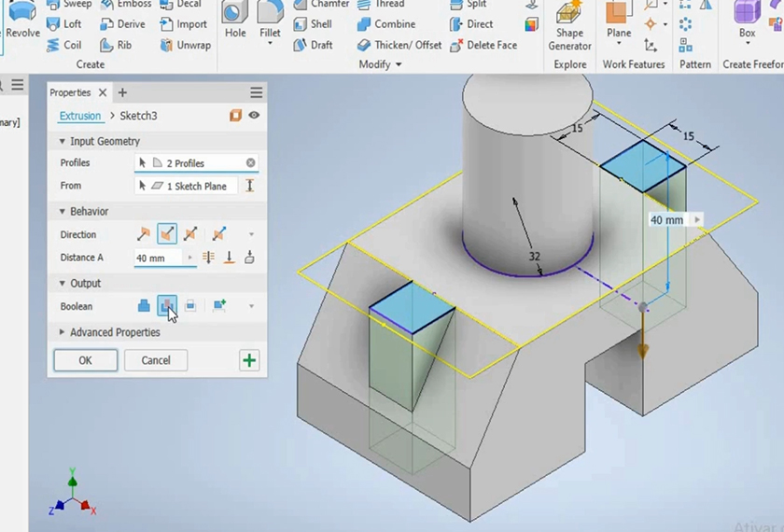
Task: Open the Properties panel hamburger menu
Action: pos(256,92)
